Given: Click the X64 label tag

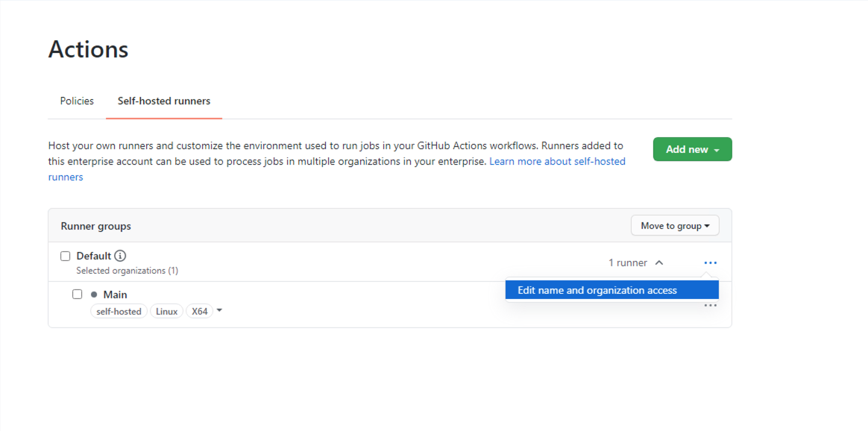Looking at the screenshot, I should (199, 311).
